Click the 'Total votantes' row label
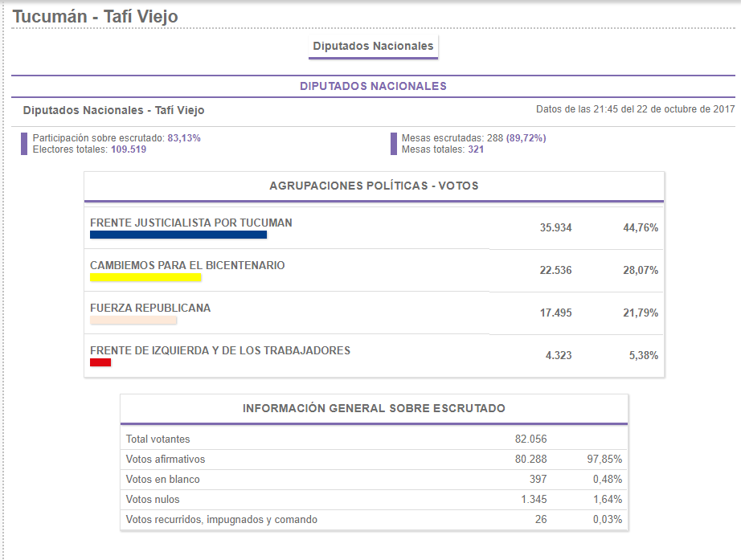The height and width of the screenshot is (560, 741). tap(158, 439)
